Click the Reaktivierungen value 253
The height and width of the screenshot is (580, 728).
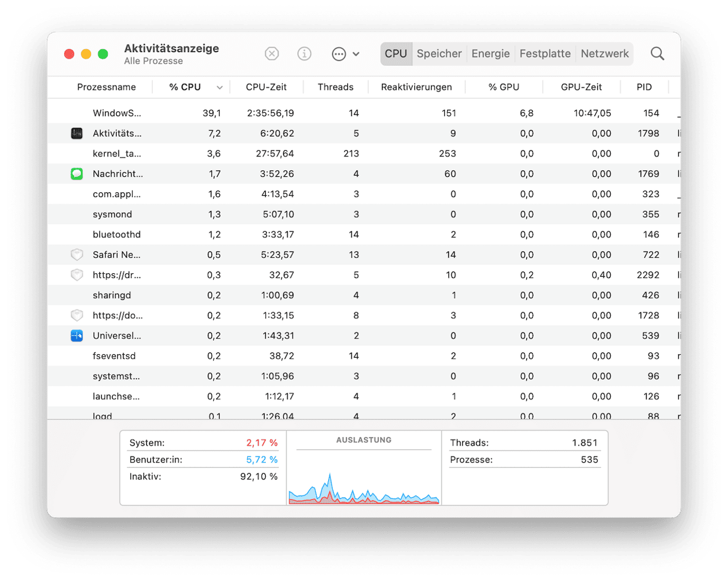coord(447,153)
